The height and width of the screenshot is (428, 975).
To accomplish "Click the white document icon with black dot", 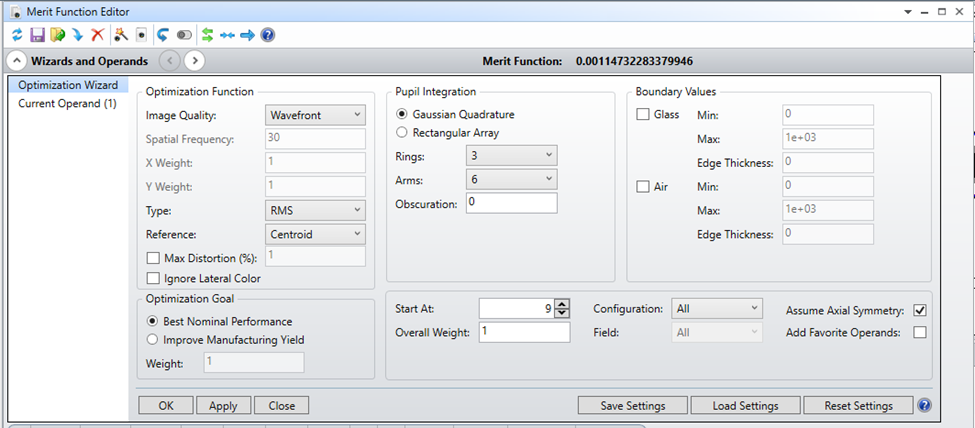I will click(x=141, y=35).
